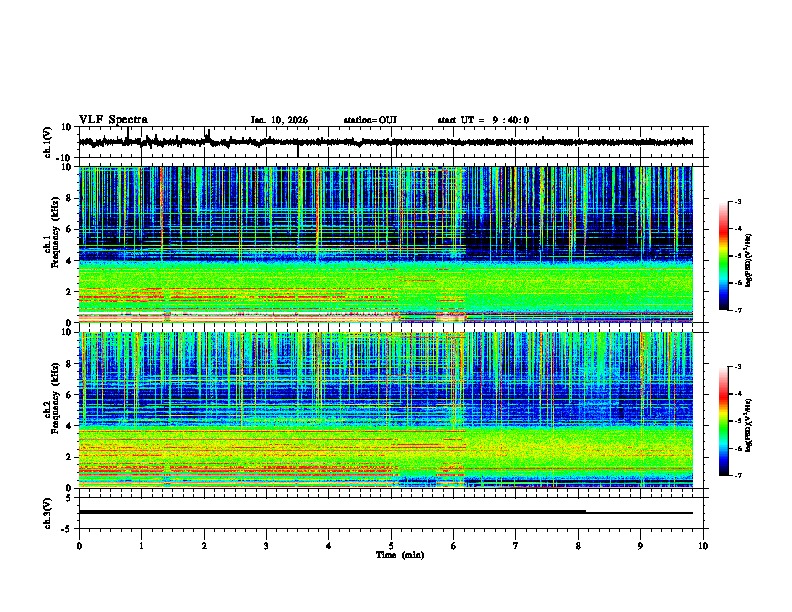The width and height of the screenshot is (792, 612).
Task: Click the time axis tick label "3"
Action: click(x=266, y=546)
